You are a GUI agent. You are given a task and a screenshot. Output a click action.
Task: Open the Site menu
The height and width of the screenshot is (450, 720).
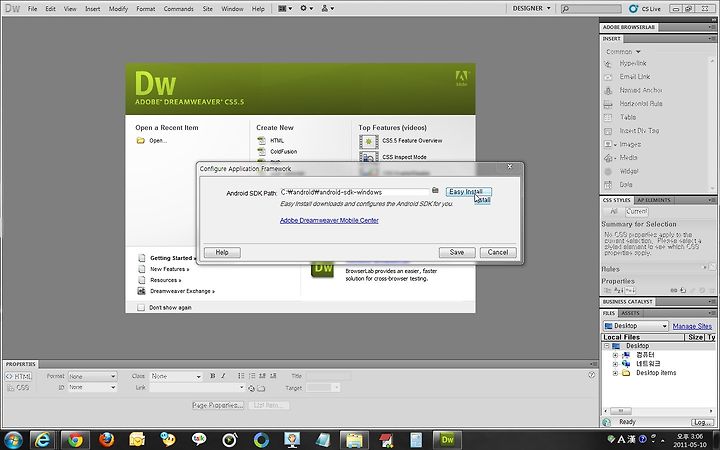tap(208, 9)
